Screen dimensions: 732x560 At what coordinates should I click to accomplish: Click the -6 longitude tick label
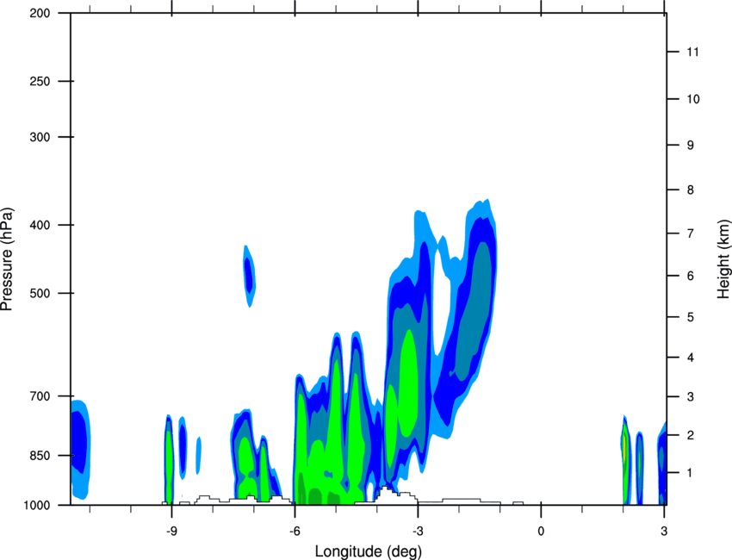pyautogui.click(x=295, y=531)
